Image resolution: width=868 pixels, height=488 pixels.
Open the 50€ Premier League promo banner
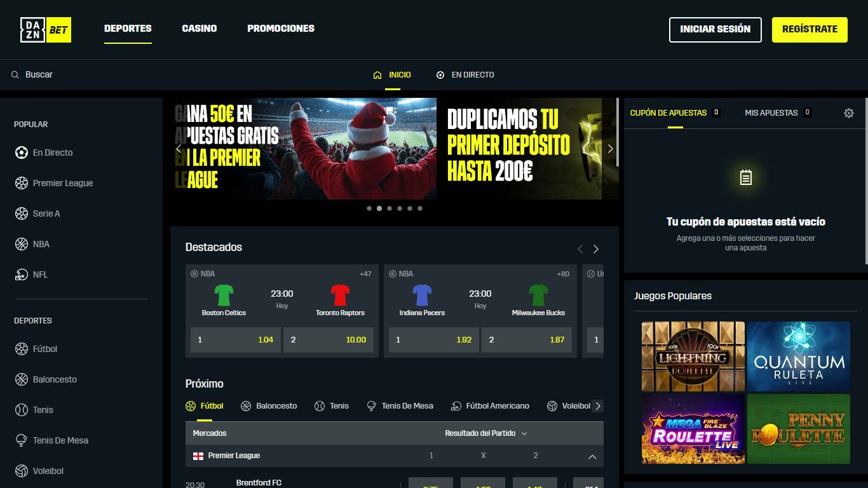pos(305,149)
